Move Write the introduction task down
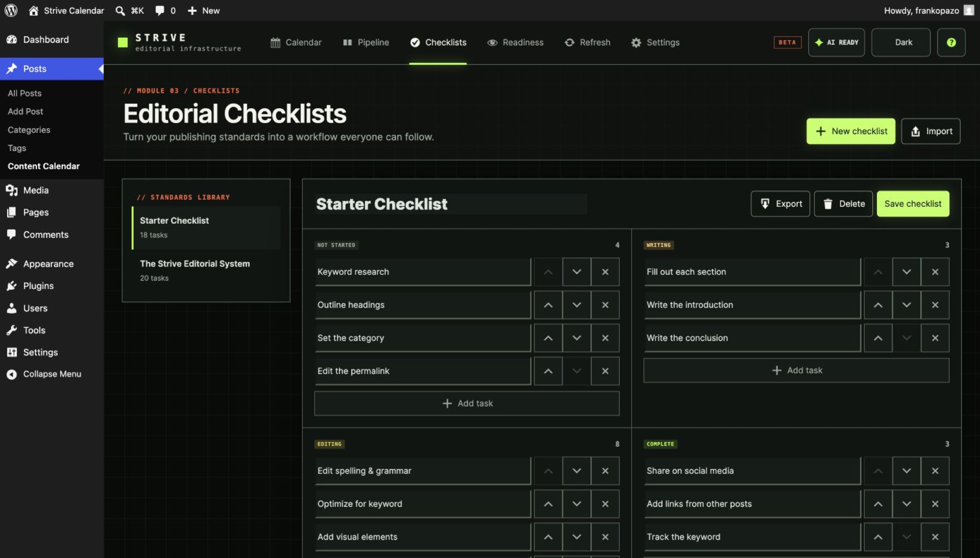This screenshot has height=558, width=980. pyautogui.click(x=906, y=305)
